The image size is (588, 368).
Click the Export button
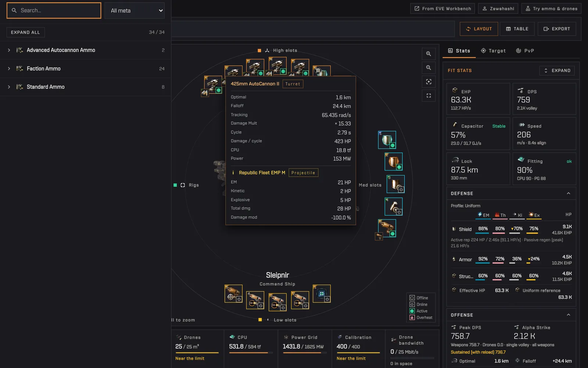557,29
